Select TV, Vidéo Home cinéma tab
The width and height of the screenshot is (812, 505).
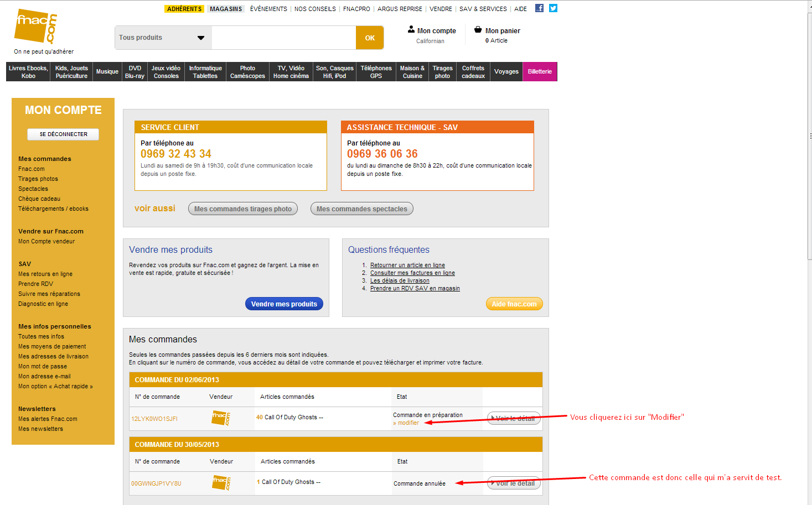point(291,72)
